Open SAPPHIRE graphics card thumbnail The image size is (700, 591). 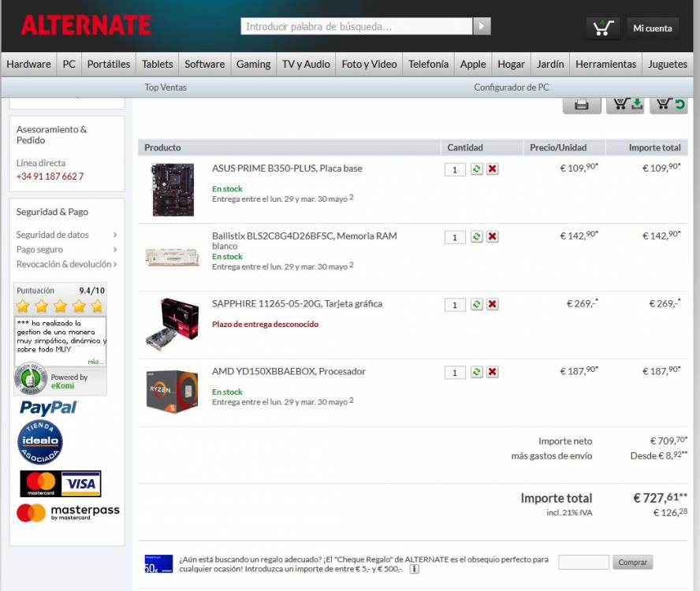173,325
